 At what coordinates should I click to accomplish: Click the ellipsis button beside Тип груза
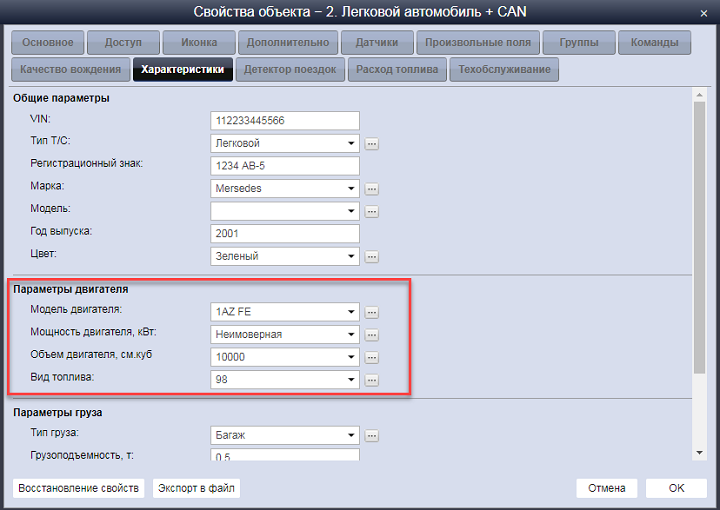372,435
